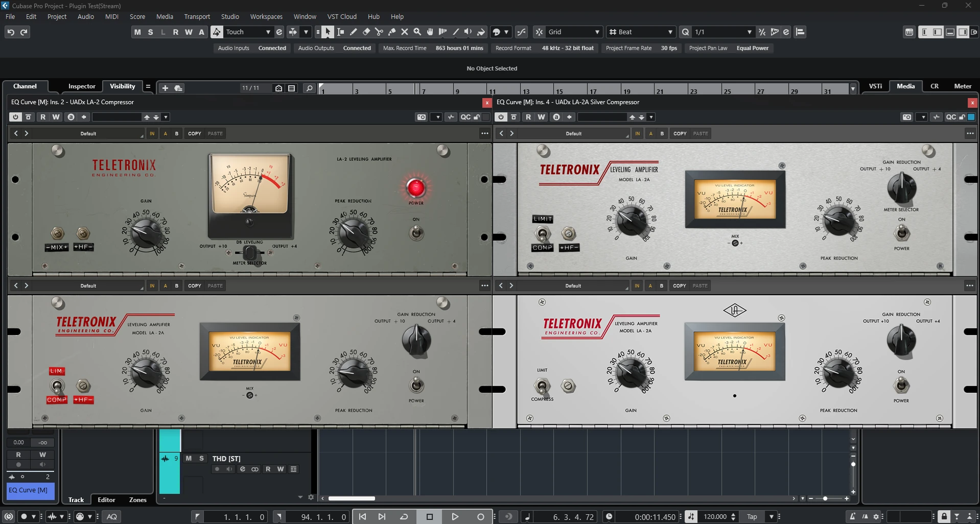Select the Line tool
Image resolution: width=980 pixels, height=524 pixels.
(x=455, y=32)
